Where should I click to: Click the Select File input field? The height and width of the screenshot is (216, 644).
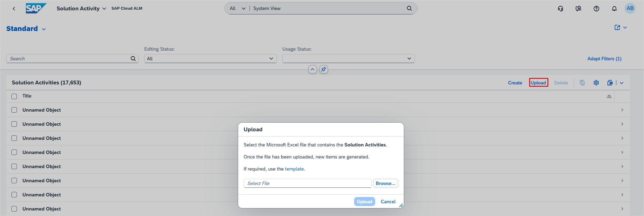click(307, 183)
